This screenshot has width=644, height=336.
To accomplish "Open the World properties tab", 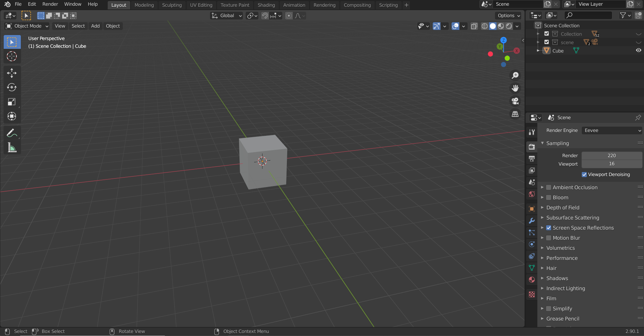I will (x=532, y=194).
